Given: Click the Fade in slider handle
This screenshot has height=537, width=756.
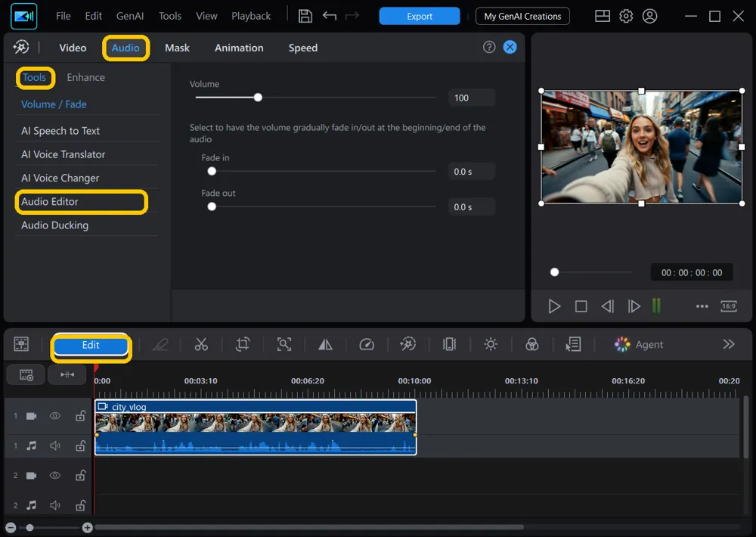Looking at the screenshot, I should [x=212, y=171].
